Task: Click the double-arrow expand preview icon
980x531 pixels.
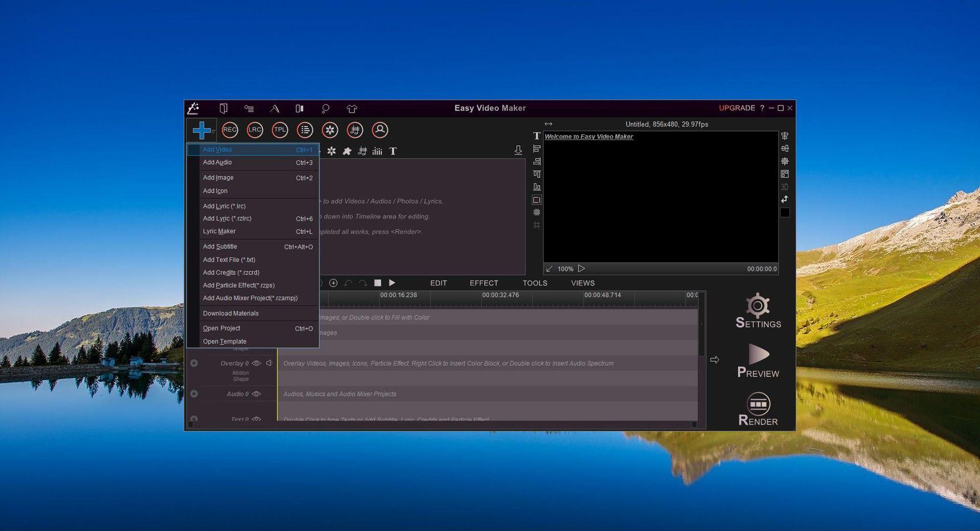Action: tap(548, 124)
